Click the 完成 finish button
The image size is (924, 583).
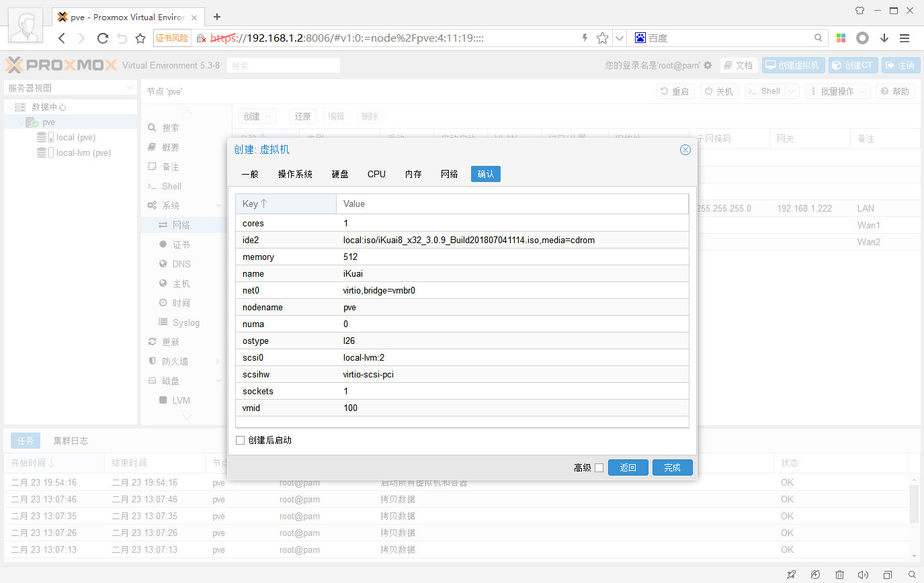672,468
